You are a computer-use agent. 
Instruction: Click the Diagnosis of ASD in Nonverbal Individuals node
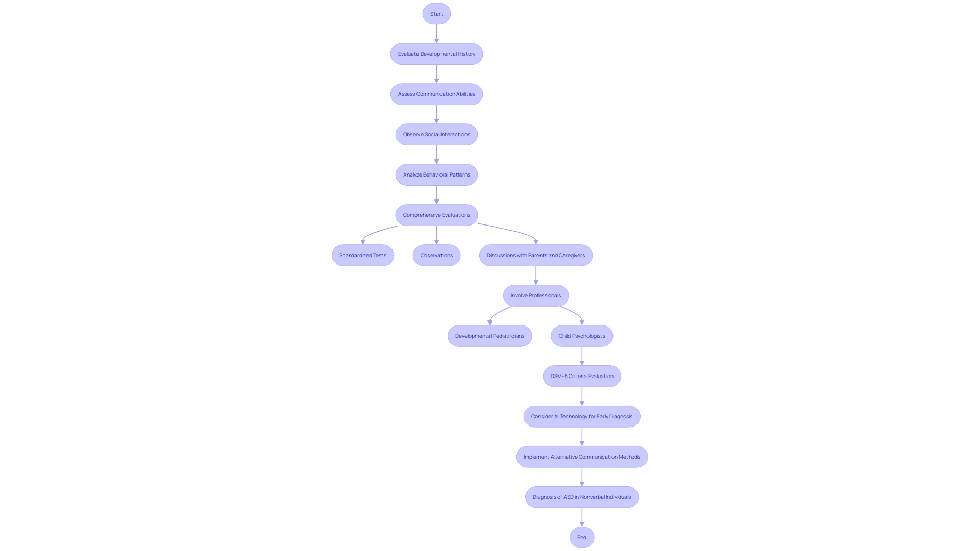(x=581, y=497)
